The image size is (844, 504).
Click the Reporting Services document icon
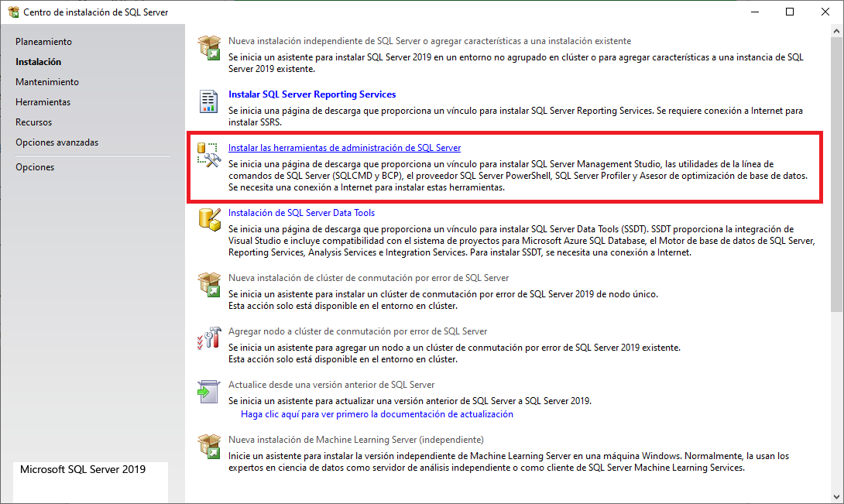(208, 101)
